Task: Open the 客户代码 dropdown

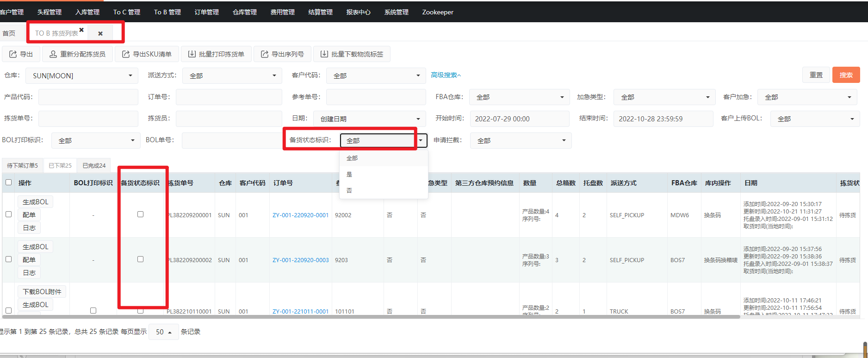Action: (x=376, y=75)
